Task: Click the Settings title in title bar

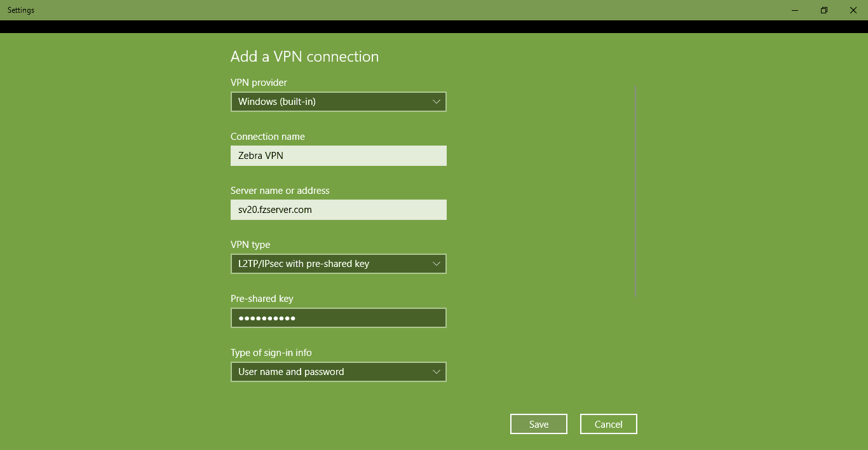Action: point(21,10)
